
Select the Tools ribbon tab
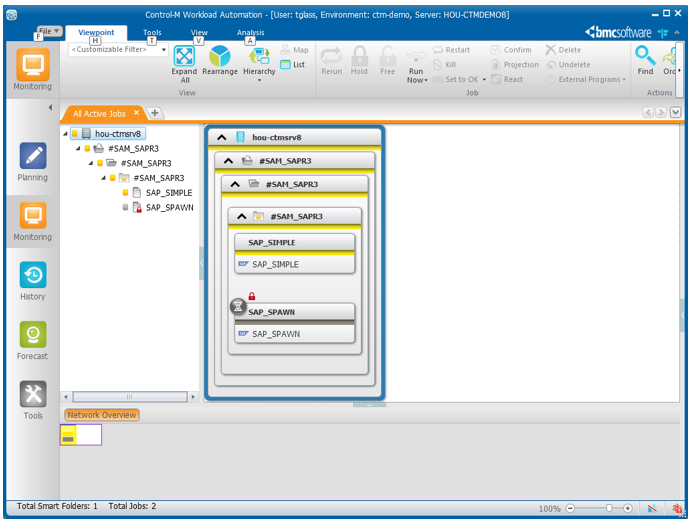[x=152, y=33]
